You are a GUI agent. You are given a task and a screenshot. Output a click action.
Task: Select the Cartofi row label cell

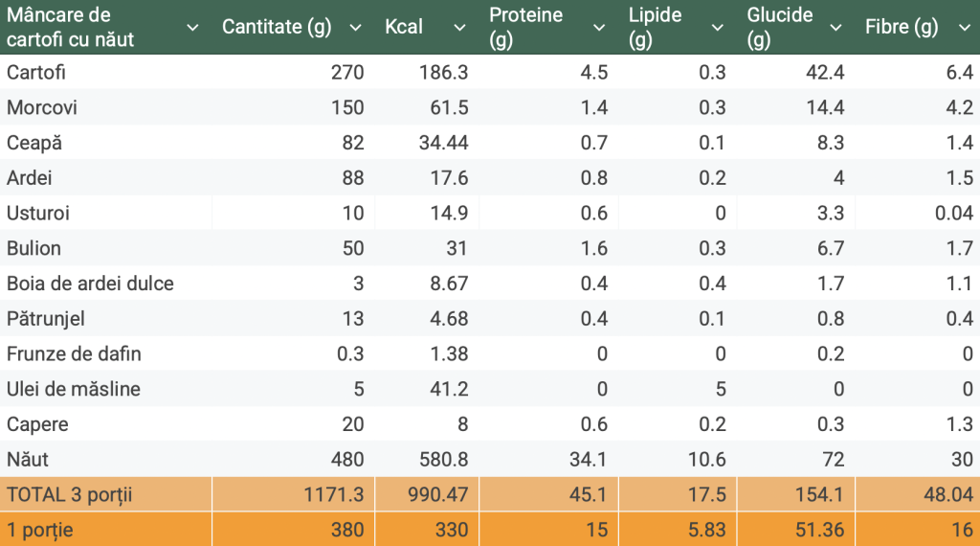click(x=36, y=72)
